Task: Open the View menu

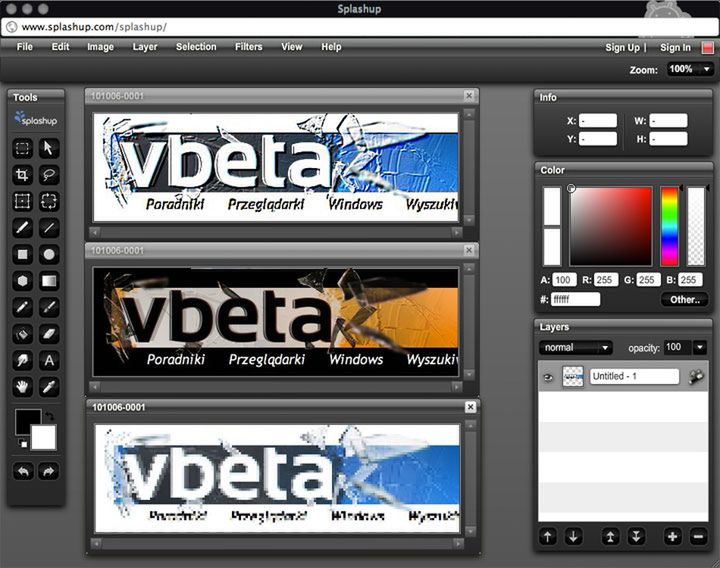Action: [x=292, y=47]
